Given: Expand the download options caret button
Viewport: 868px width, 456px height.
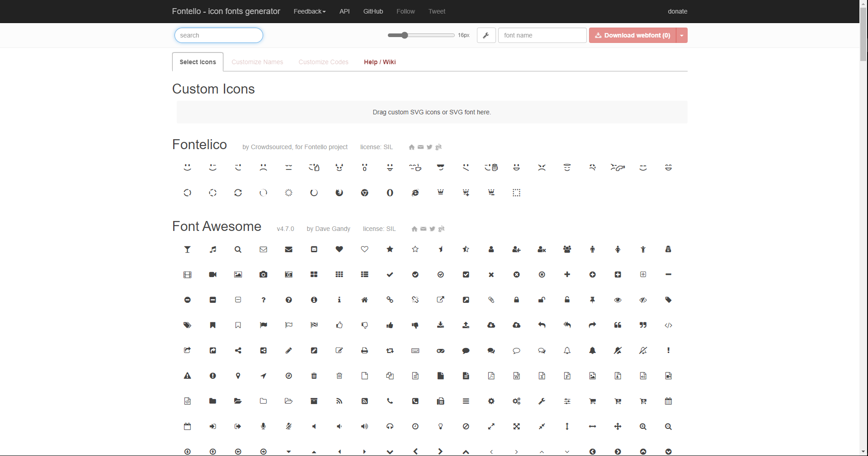Looking at the screenshot, I should [x=682, y=35].
